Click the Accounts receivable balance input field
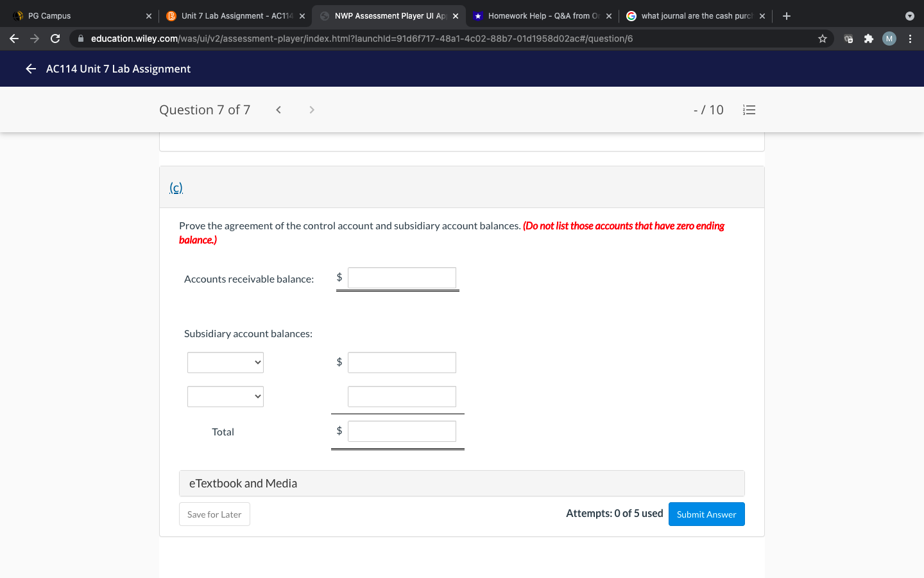The image size is (924, 578). coord(402,277)
